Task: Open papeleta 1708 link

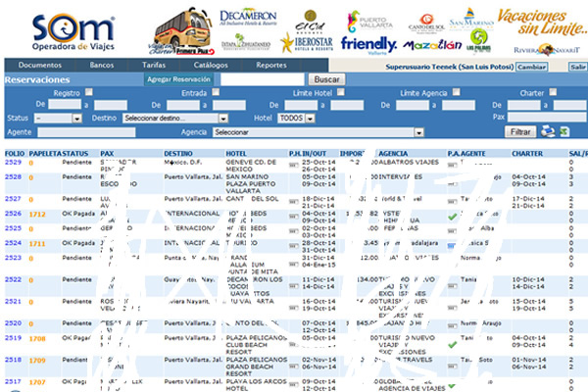Action: [x=37, y=339]
